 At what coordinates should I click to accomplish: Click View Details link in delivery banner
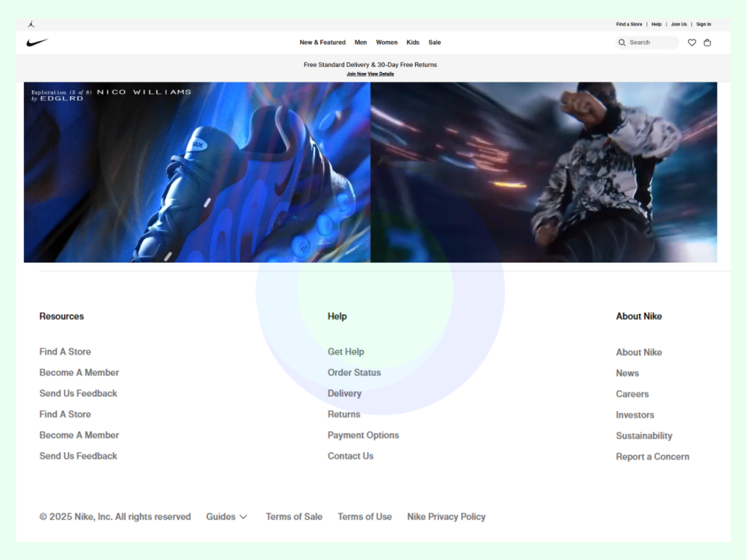[x=381, y=74]
